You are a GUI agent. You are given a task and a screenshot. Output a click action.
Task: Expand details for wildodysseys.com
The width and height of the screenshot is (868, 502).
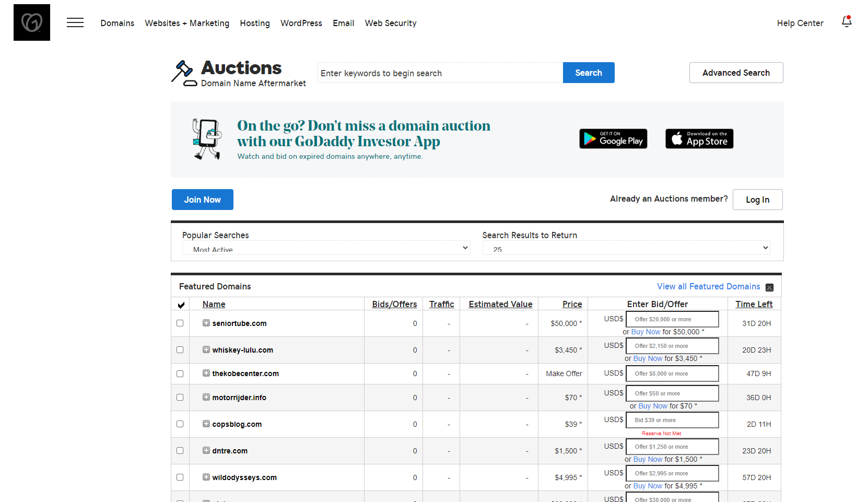(206, 477)
